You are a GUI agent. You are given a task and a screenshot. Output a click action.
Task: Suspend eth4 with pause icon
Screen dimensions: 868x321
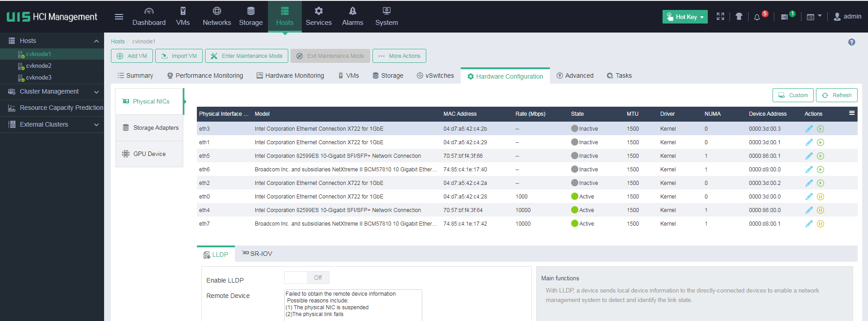point(820,210)
